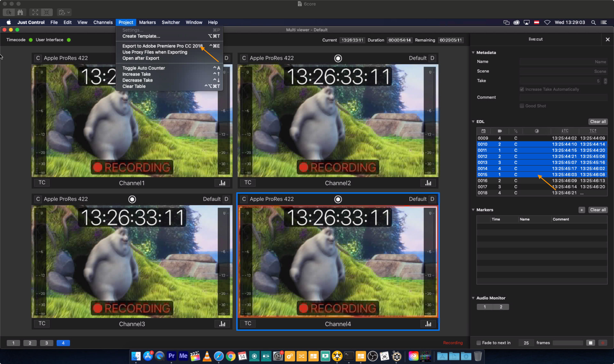Open Adobe Media Encoder in the Dock
Screen dimensions: 614x364
(183, 356)
